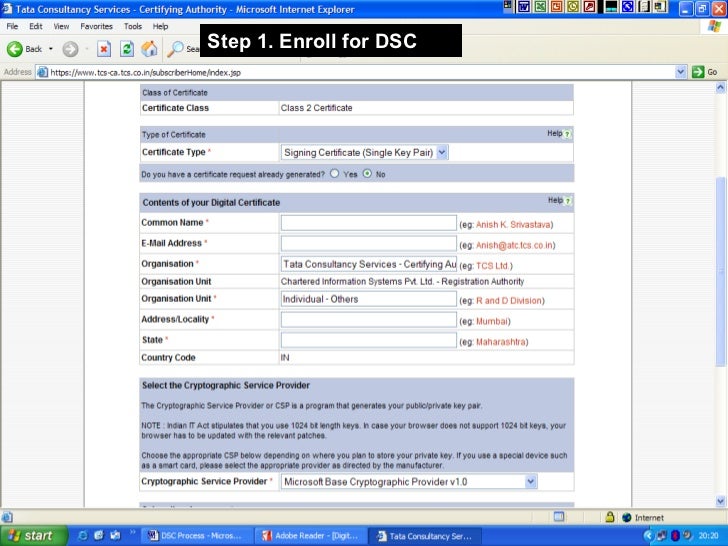Click the red X Stop icon

(104, 49)
